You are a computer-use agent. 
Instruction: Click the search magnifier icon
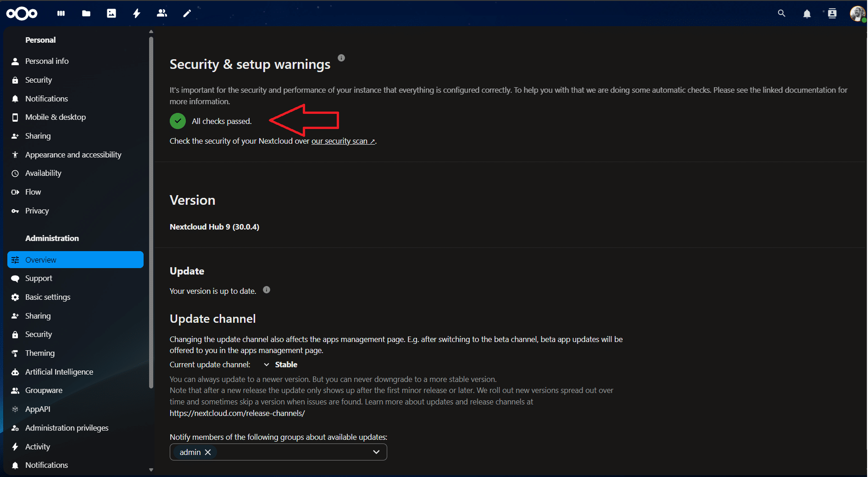(781, 13)
